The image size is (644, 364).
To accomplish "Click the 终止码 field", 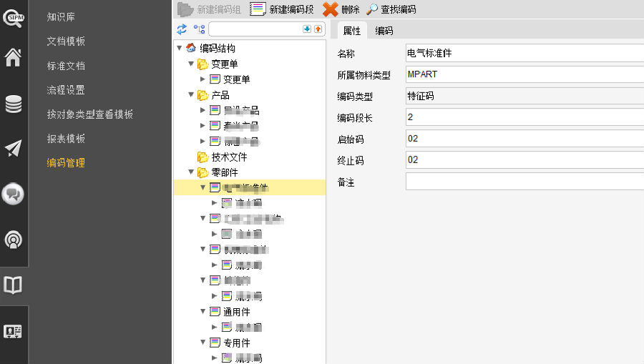I will pyautogui.click(x=525, y=160).
